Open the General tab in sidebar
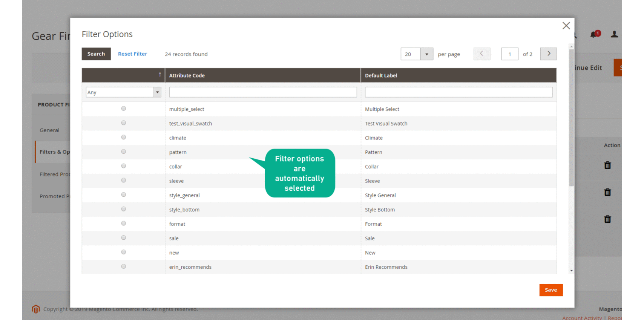Screen dimensions: 644x320 click(x=49, y=130)
